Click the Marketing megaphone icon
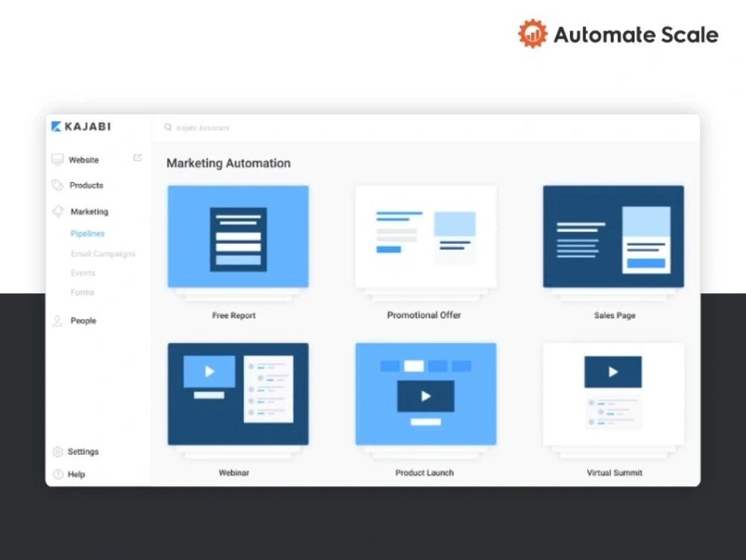Screen dimensions: 746x560 [57, 212]
